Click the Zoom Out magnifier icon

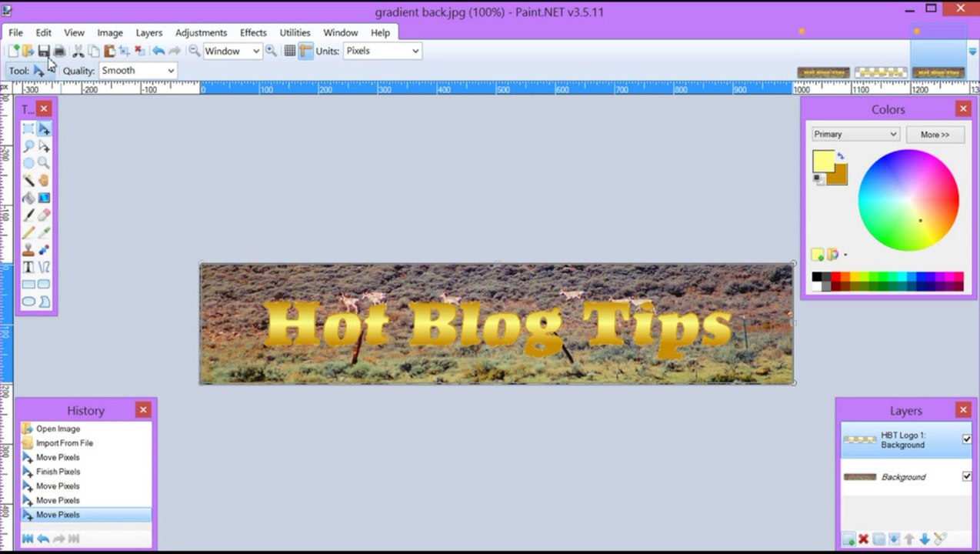pos(194,51)
